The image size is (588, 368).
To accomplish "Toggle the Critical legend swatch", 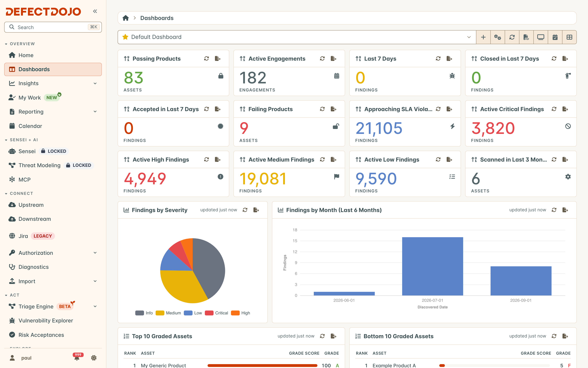I will pos(209,313).
